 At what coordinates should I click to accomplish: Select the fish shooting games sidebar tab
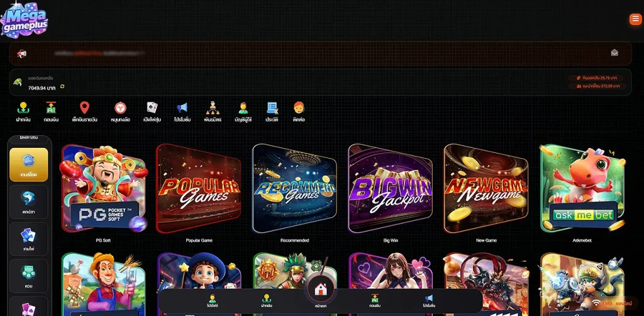click(29, 201)
